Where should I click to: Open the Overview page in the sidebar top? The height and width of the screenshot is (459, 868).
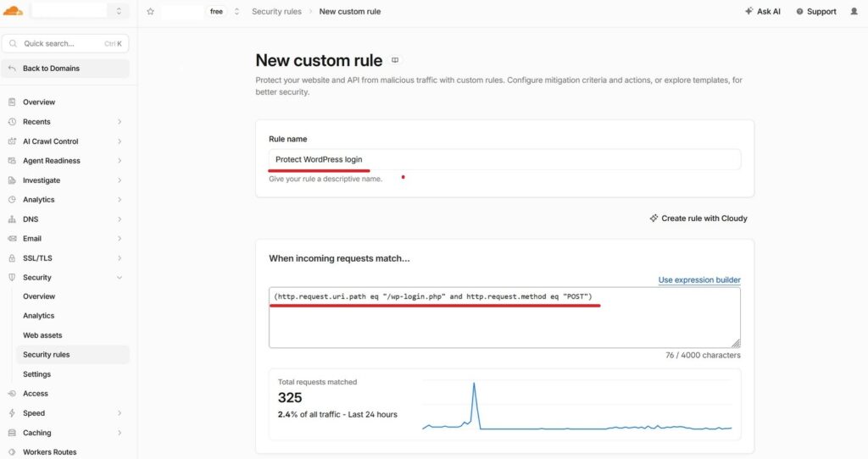pos(39,102)
